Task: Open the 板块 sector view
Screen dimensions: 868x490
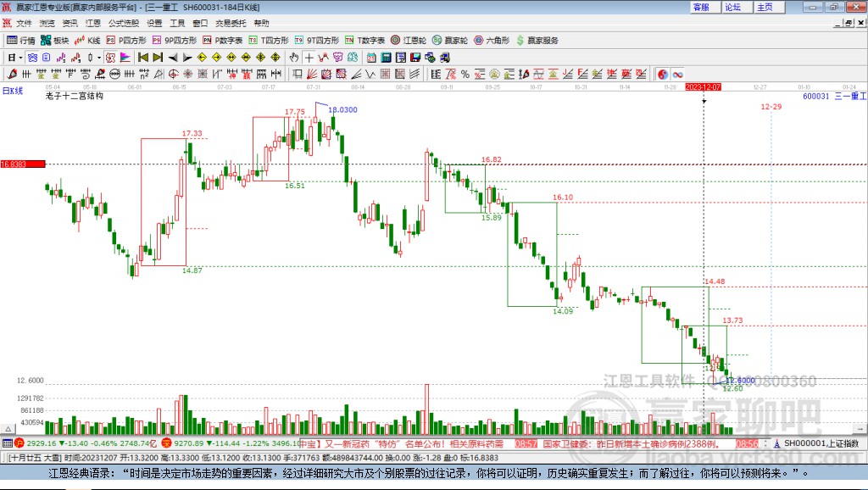Action: [x=54, y=41]
